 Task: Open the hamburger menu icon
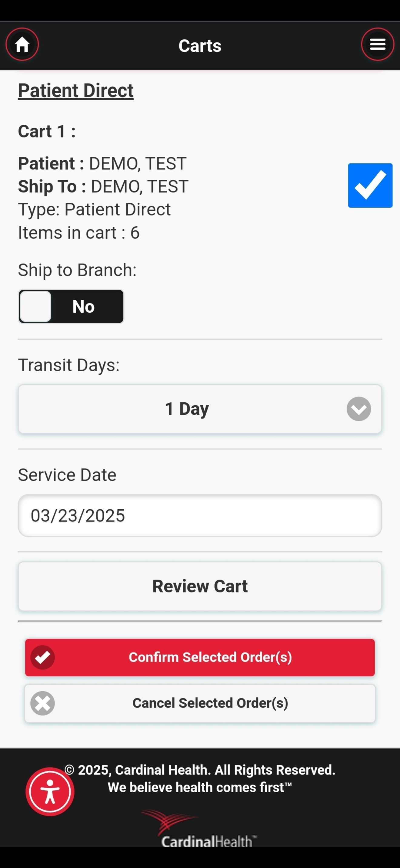[377, 44]
